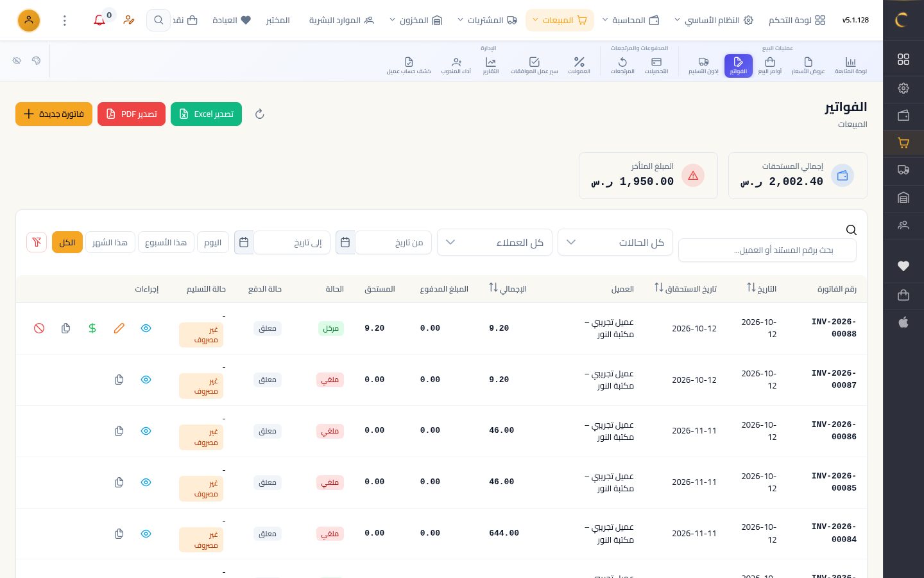Screen dimensions: 924x578
Task: Open التقارير reports in toolbar
Action: pos(491,65)
